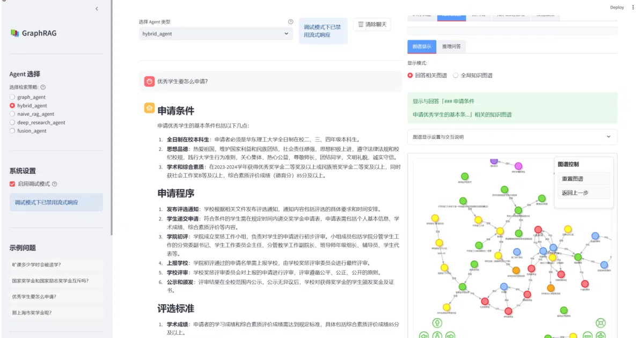Click the help icon beside 启用调试模式
The height and width of the screenshot is (338, 644).
tap(55, 184)
